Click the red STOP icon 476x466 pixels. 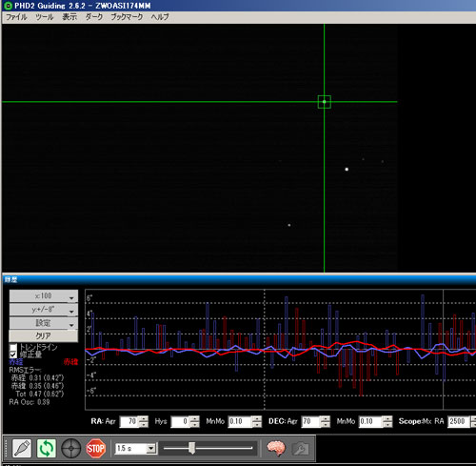[95, 448]
